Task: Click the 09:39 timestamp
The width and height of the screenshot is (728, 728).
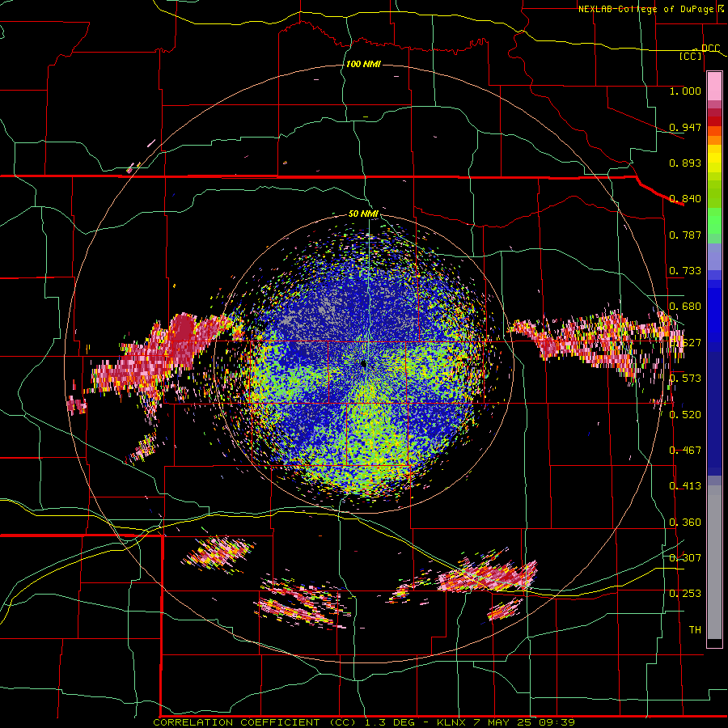Action: 557,722
